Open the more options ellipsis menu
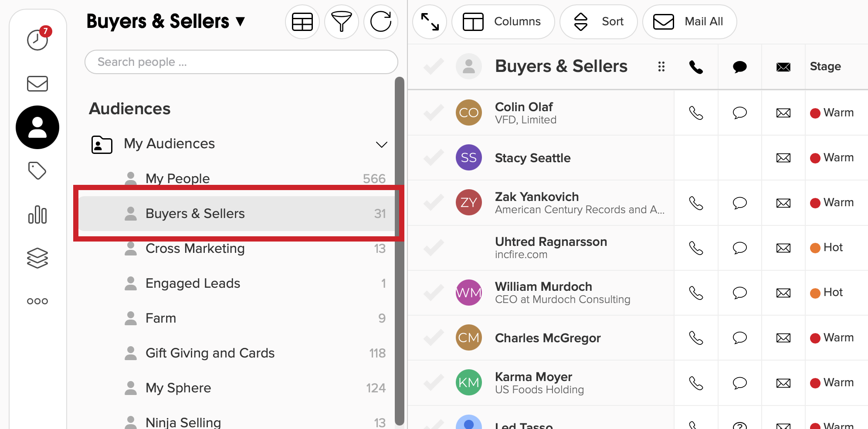The width and height of the screenshot is (868, 429). click(37, 301)
